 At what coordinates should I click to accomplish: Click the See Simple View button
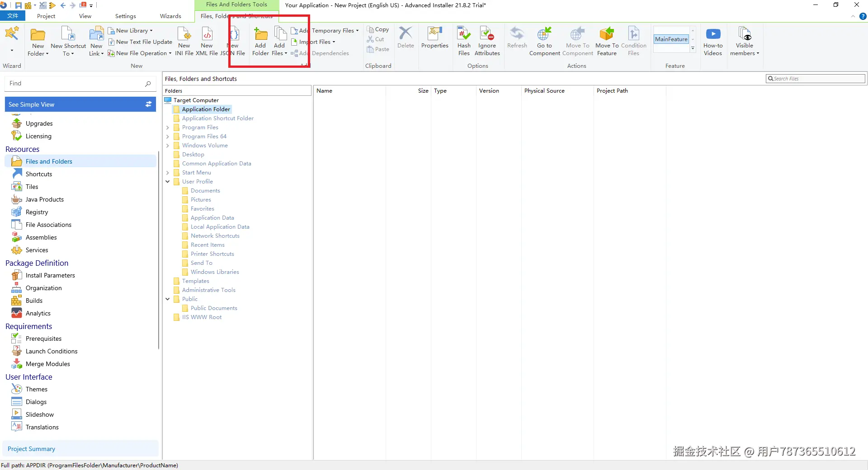point(80,104)
